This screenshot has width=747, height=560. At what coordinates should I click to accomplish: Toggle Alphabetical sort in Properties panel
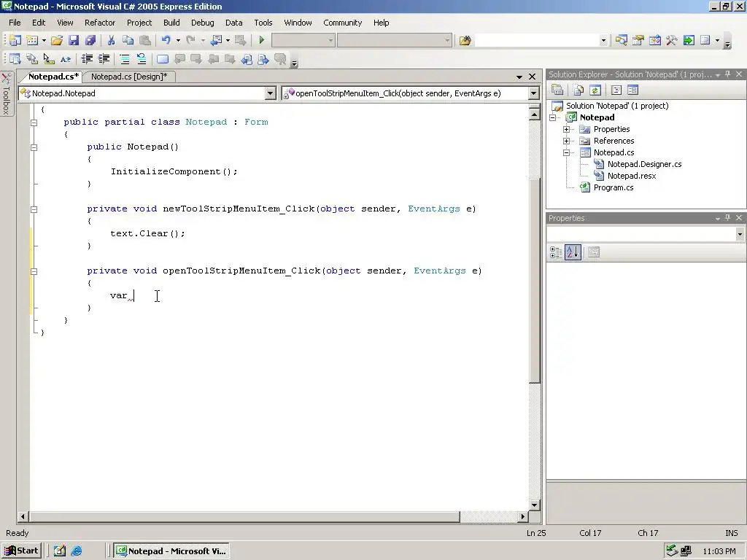tap(573, 252)
